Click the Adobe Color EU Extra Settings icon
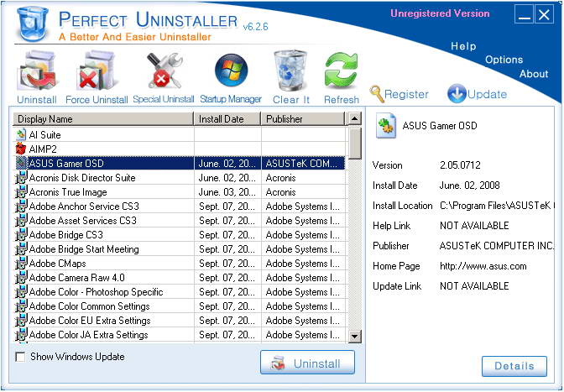The width and height of the screenshot is (564, 392). (21, 321)
